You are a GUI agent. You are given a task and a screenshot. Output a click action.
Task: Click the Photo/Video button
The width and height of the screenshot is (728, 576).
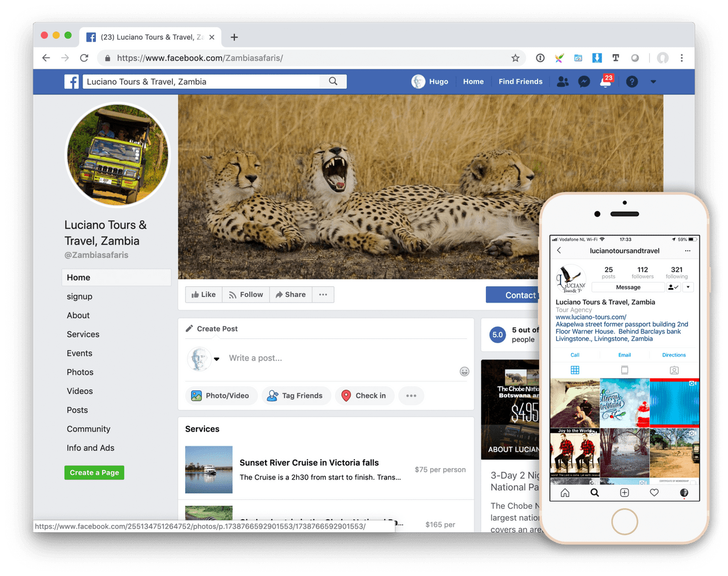coord(221,395)
